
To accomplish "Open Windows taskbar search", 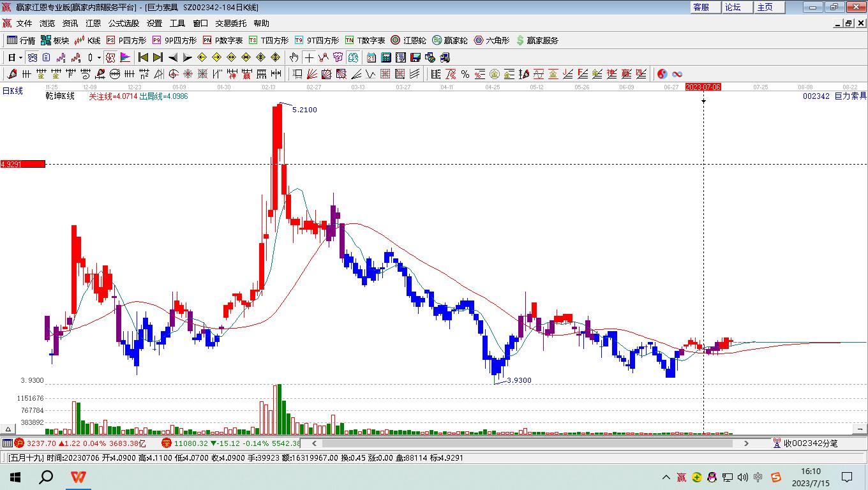I will [x=46, y=477].
